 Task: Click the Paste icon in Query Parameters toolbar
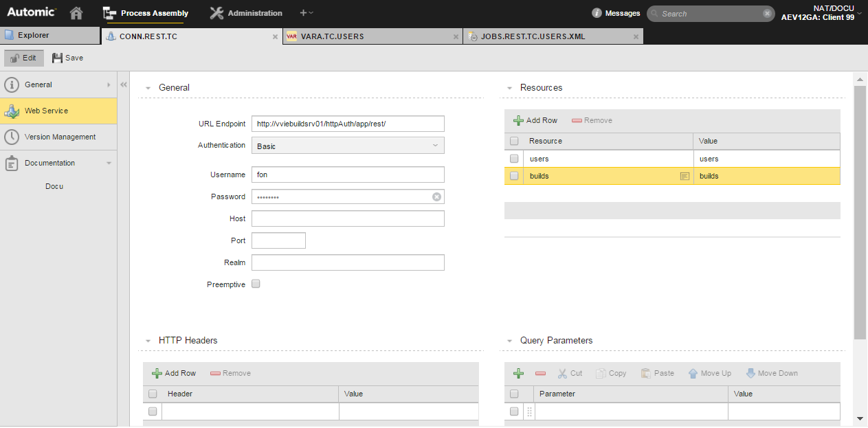[647, 373]
